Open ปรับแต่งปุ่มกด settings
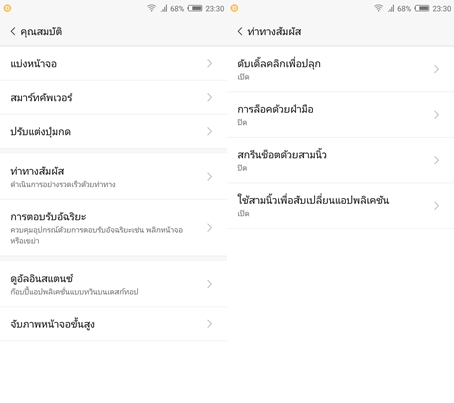This screenshot has width=454, height=403. [113, 131]
